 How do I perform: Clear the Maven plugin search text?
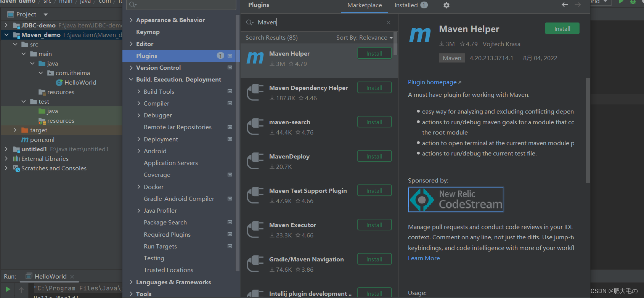pos(389,22)
